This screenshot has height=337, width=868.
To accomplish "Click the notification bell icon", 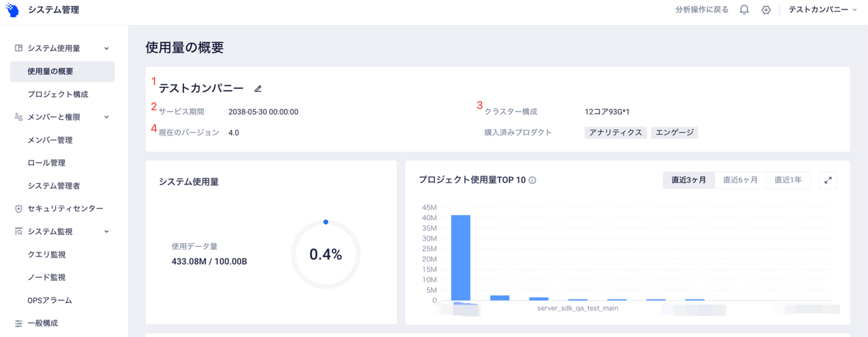I will coord(744,10).
